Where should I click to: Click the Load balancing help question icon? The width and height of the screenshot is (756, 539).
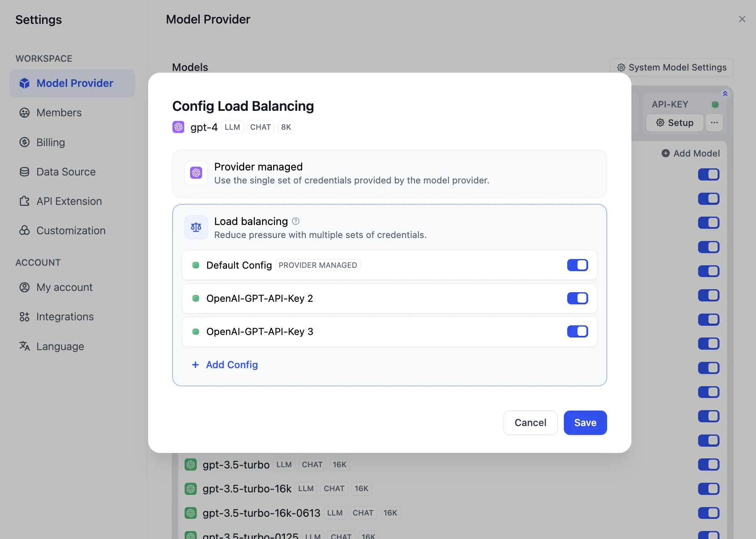click(296, 221)
